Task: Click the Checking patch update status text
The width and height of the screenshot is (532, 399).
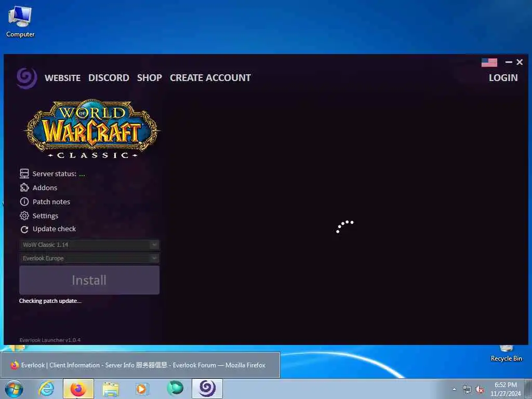Action: (50, 301)
